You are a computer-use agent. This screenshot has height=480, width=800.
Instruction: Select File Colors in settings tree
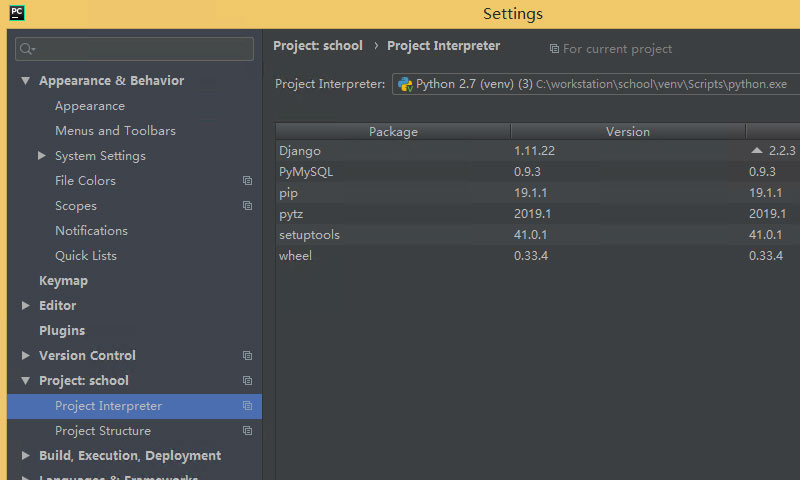[x=85, y=181]
